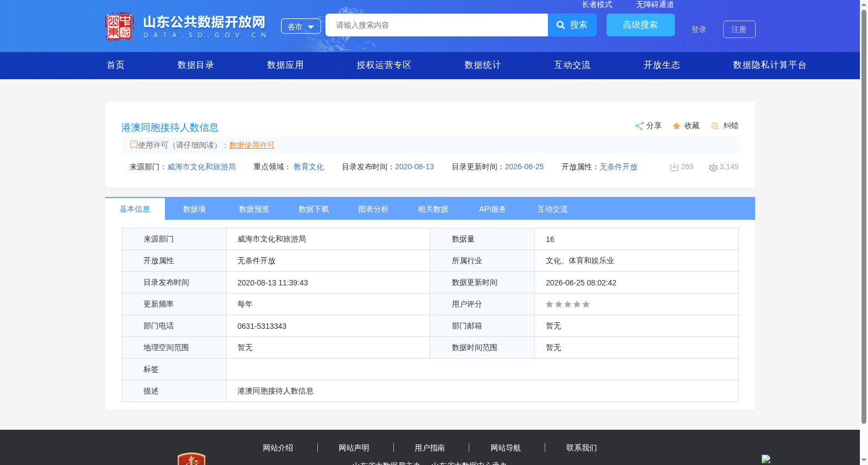Click the share icon next to 分享
The width and height of the screenshot is (868, 465).
pos(639,126)
